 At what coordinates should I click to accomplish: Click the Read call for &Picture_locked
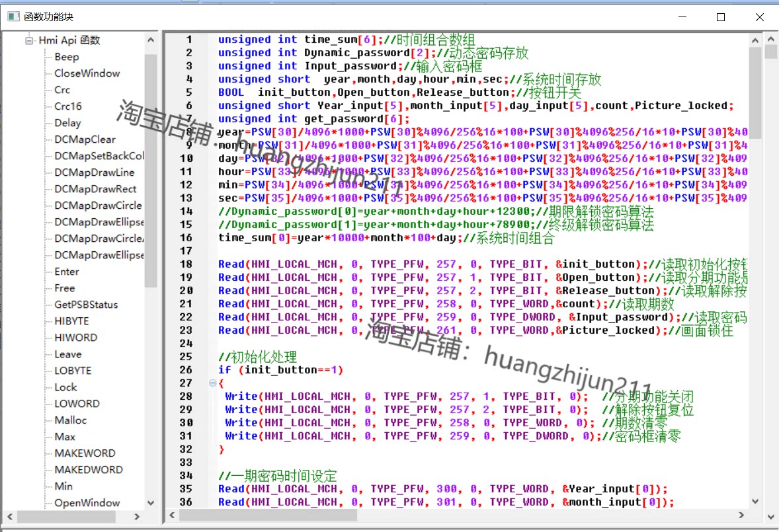(x=475, y=330)
